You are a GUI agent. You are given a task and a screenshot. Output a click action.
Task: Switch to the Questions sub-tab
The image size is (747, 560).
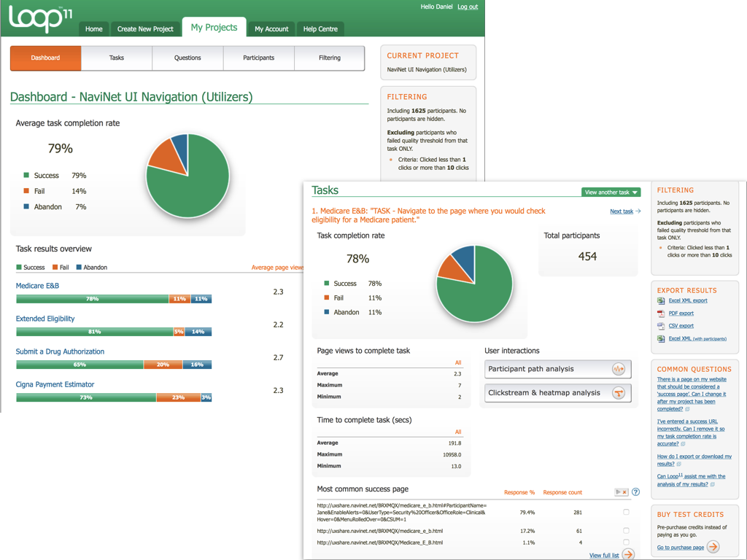[187, 58]
